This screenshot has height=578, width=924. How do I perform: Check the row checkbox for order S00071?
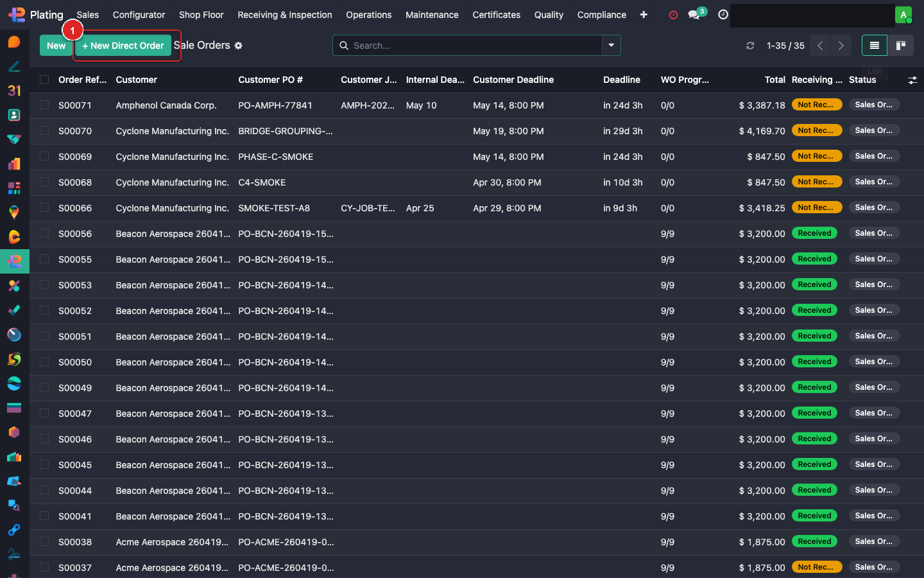click(44, 105)
